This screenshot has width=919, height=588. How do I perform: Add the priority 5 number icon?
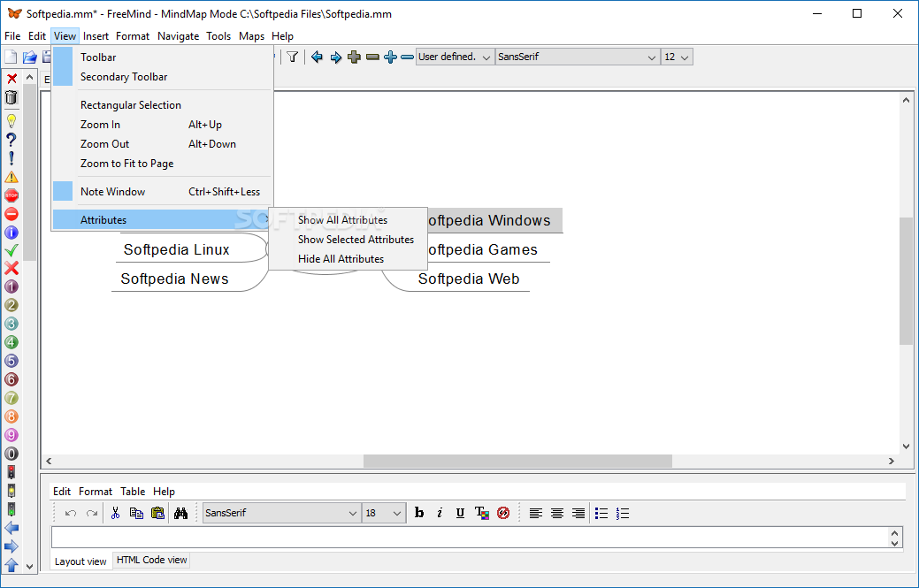[x=11, y=361]
